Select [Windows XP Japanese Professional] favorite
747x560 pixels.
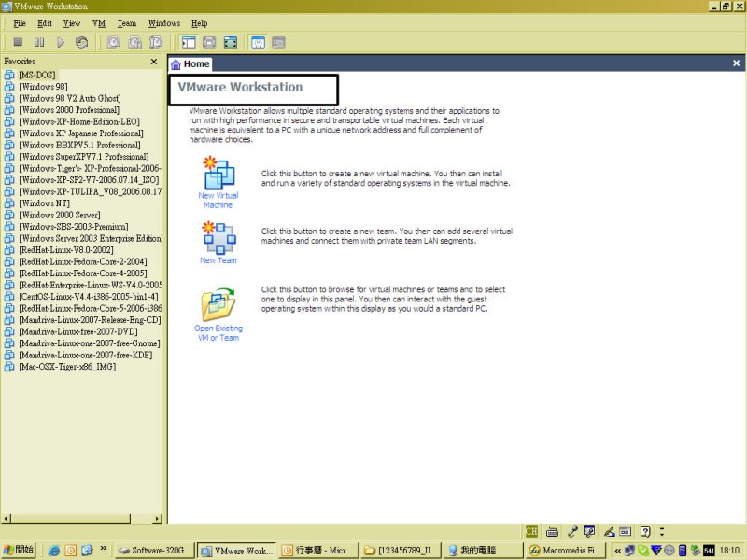click(x=81, y=133)
